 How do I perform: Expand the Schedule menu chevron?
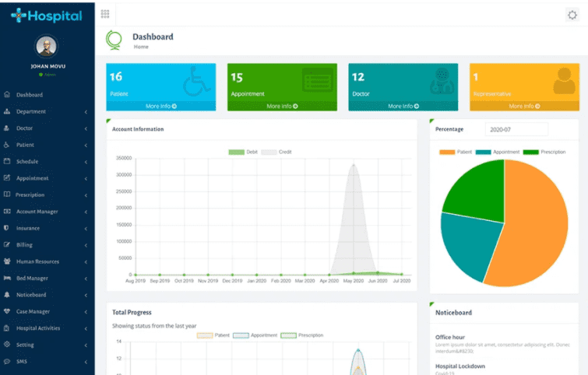(86, 162)
